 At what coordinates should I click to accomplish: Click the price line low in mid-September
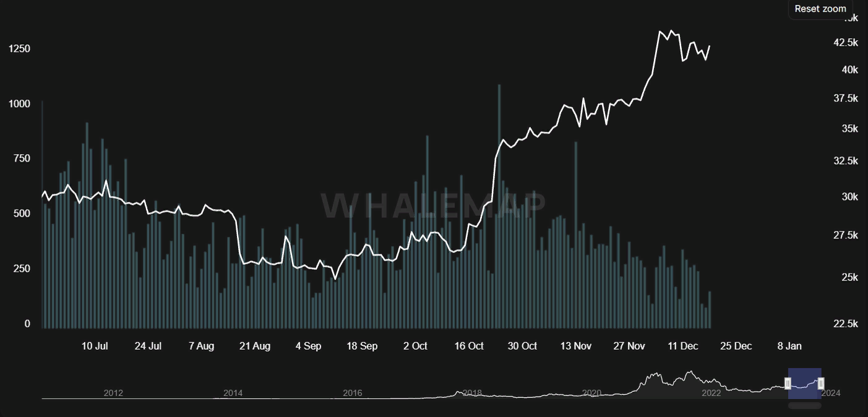coord(335,279)
